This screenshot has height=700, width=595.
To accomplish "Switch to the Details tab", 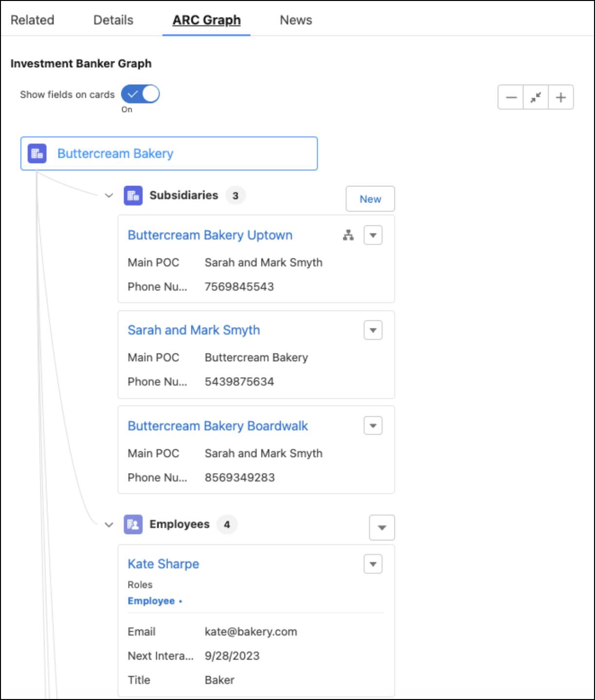I will tap(113, 20).
